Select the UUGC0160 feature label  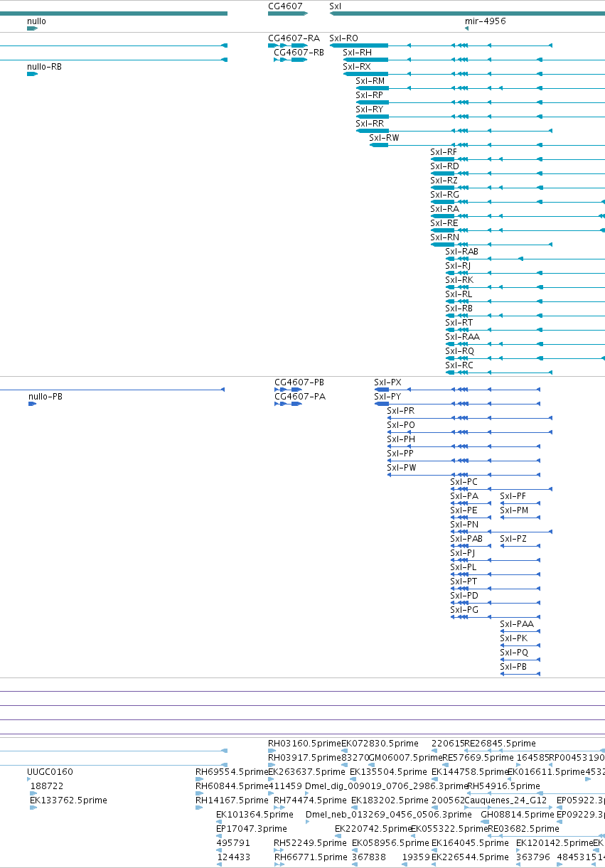pos(50,771)
